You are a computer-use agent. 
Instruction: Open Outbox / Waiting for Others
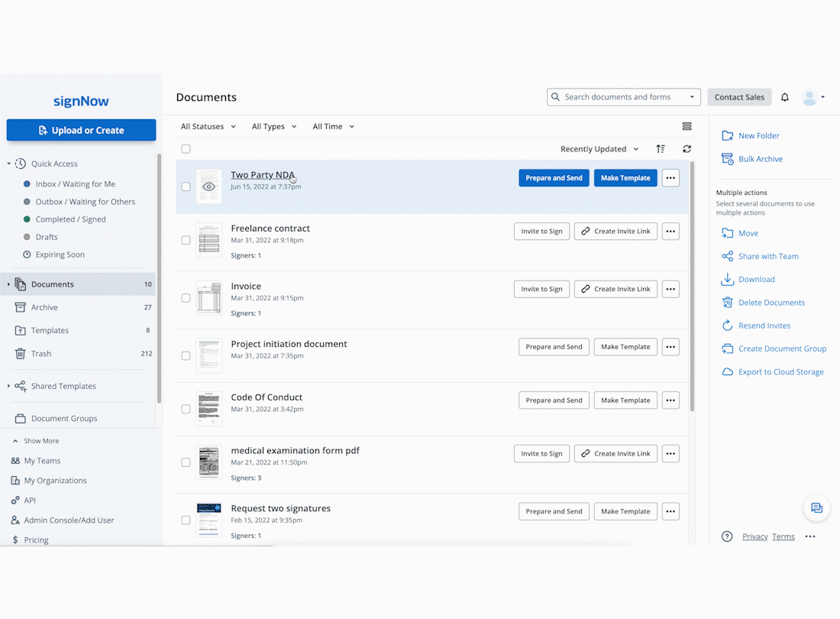86,202
